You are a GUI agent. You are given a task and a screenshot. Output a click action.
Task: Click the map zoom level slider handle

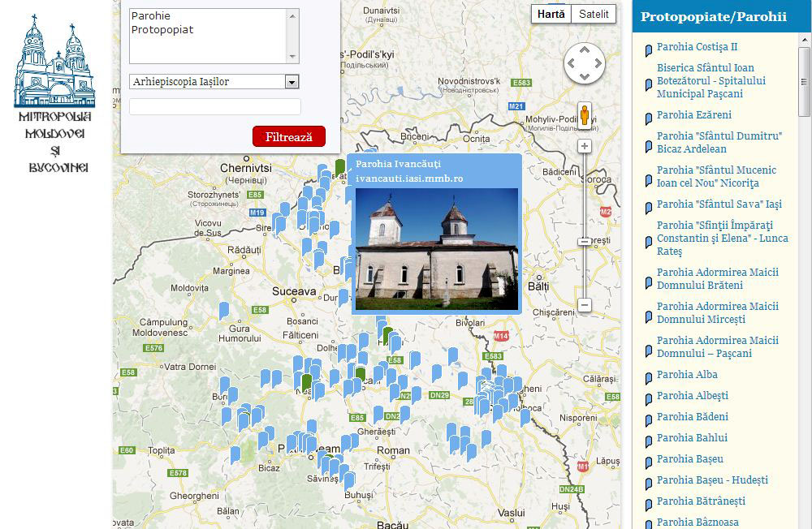(584, 242)
